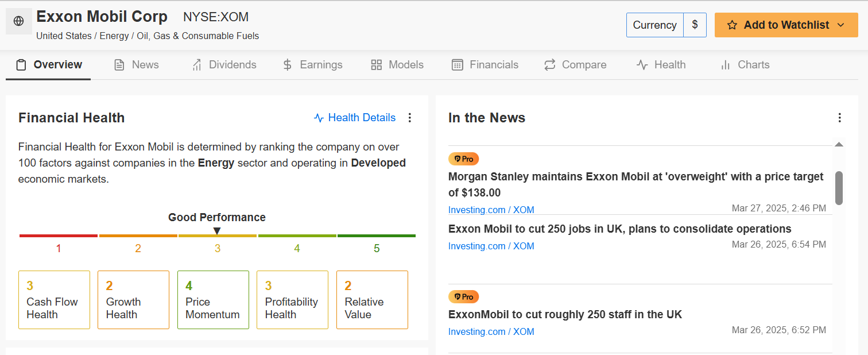Open the Health tab

[661, 65]
